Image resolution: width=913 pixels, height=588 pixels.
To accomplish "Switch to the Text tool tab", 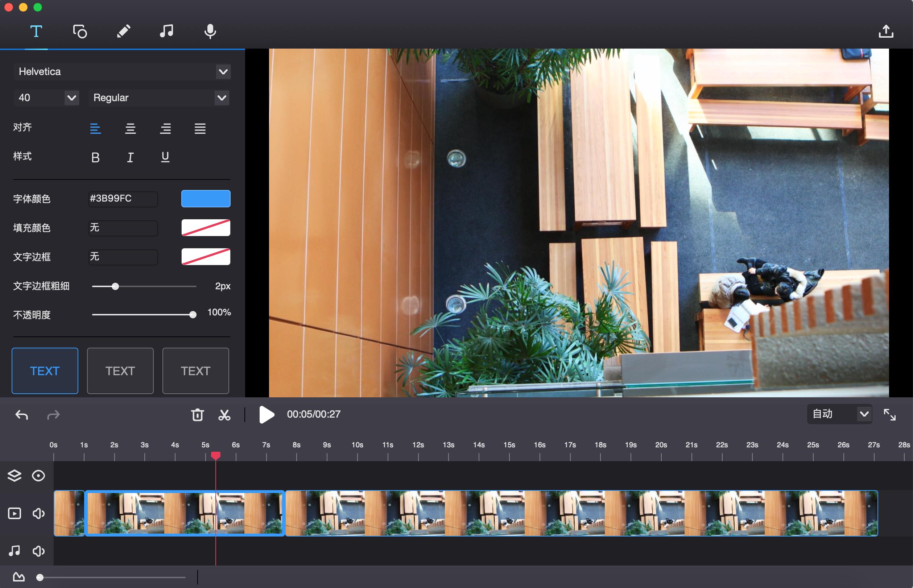I will [x=36, y=31].
